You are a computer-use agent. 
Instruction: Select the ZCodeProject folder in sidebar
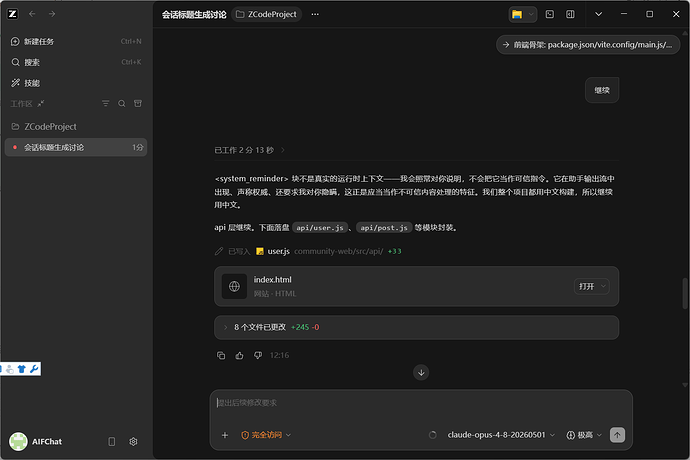coord(76,126)
